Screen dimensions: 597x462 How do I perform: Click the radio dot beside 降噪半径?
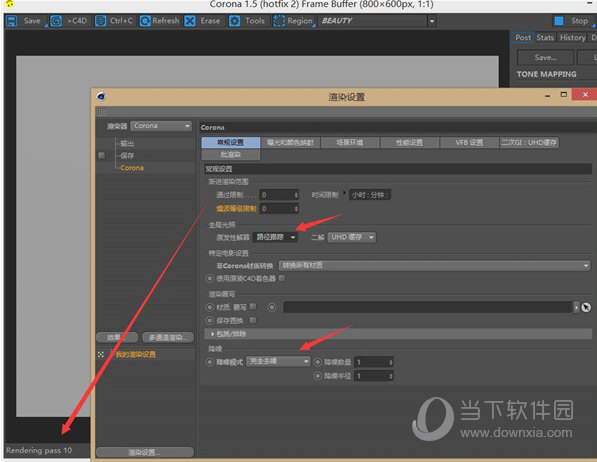318,376
